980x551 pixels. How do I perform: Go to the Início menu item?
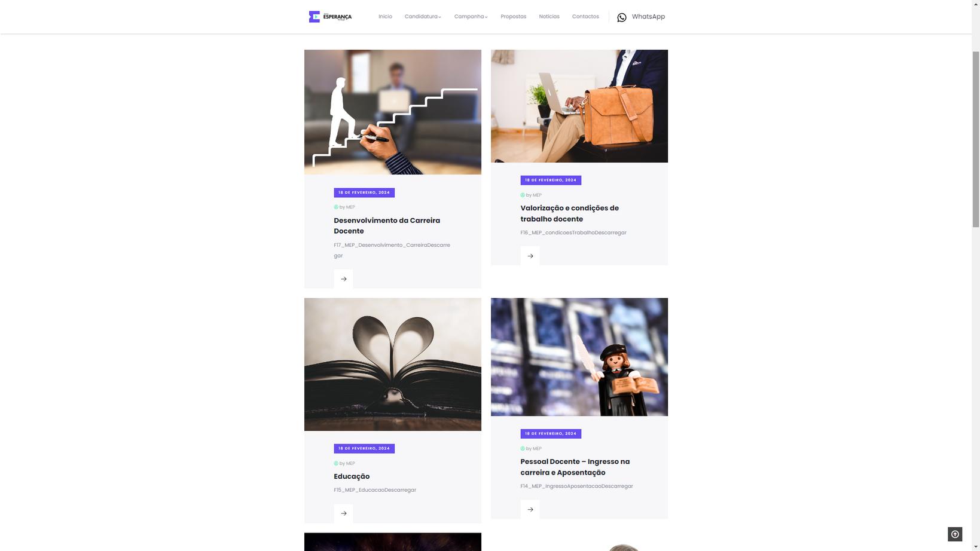385,17
